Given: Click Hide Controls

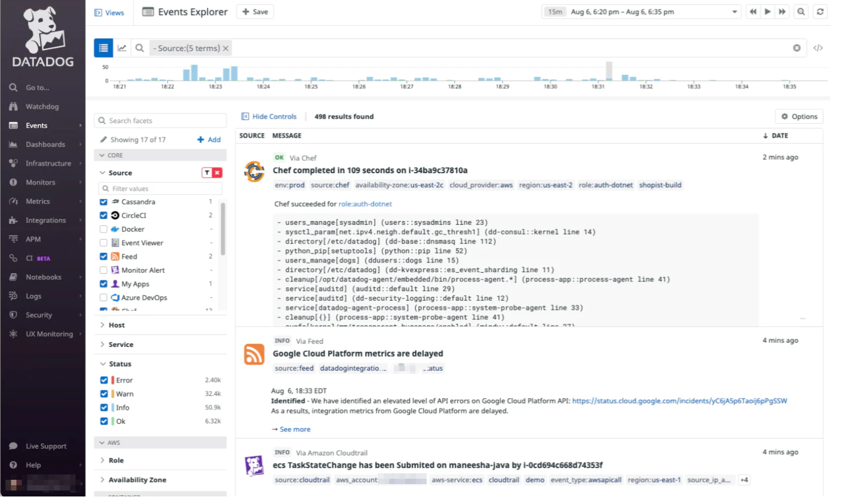Looking at the screenshot, I should (269, 116).
